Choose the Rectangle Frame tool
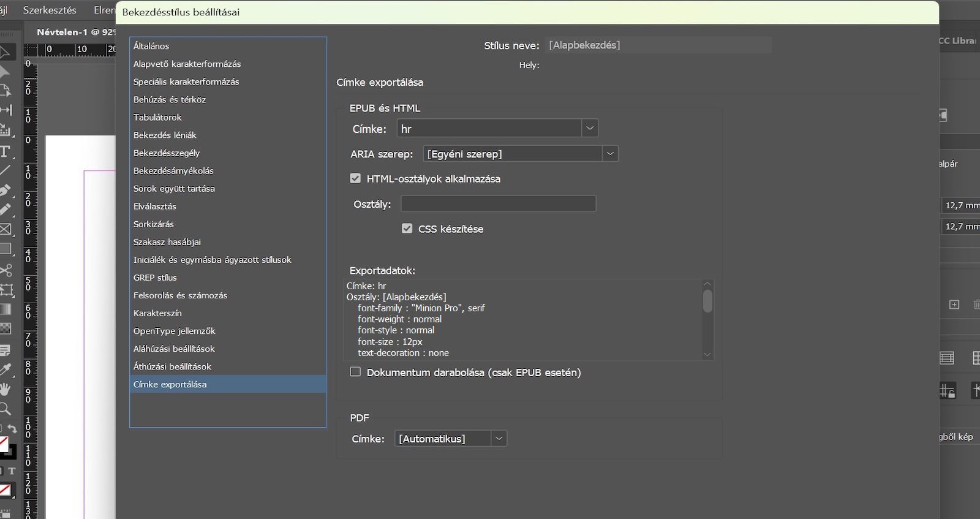This screenshot has width=980, height=519. (x=5, y=230)
